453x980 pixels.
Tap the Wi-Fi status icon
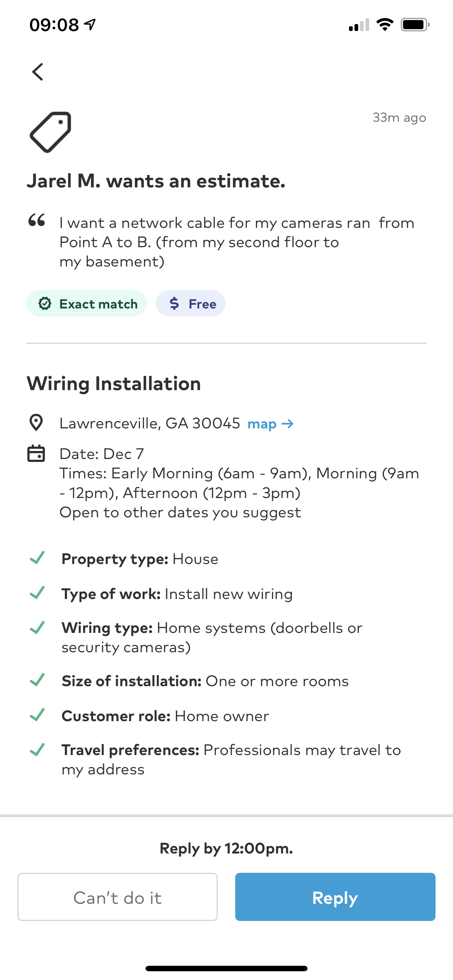coord(385,25)
